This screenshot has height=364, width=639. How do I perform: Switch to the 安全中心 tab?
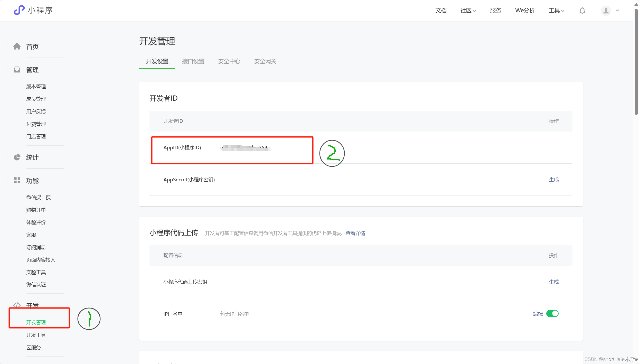coord(229,61)
